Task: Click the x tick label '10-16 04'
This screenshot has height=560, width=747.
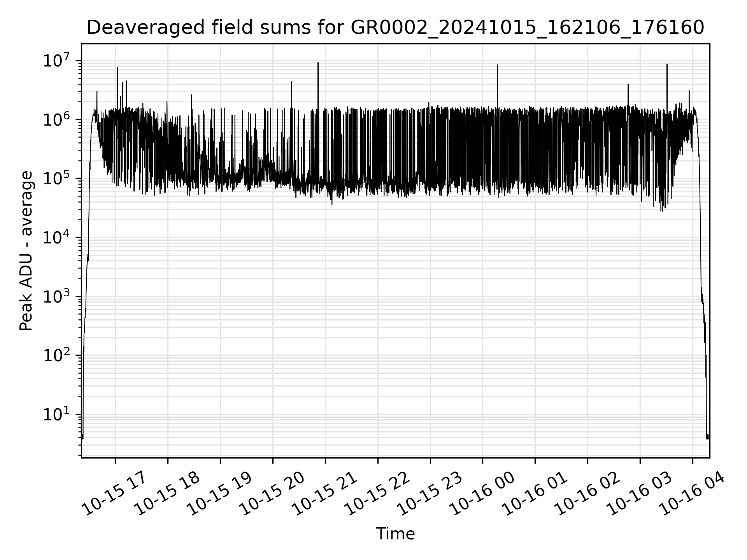Action: (692, 492)
